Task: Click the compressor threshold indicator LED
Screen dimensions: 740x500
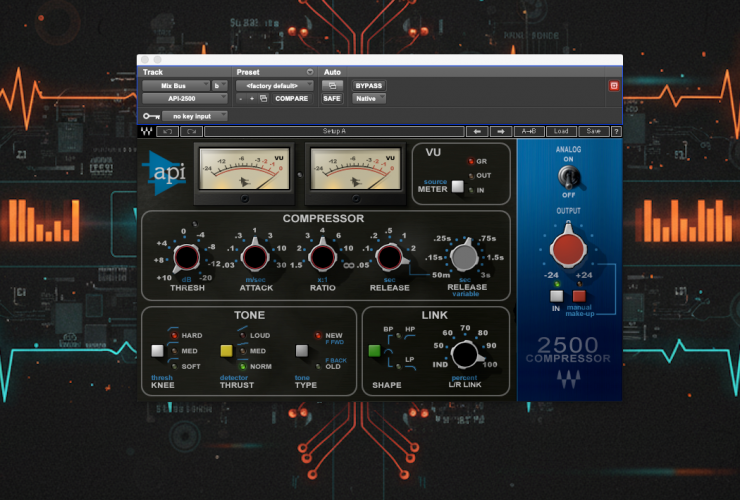Action: pos(195,224)
